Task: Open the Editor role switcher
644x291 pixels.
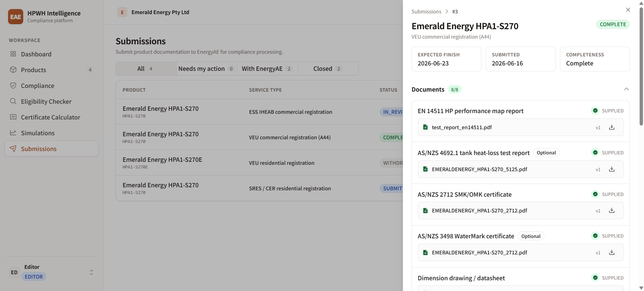Action: tap(91, 272)
